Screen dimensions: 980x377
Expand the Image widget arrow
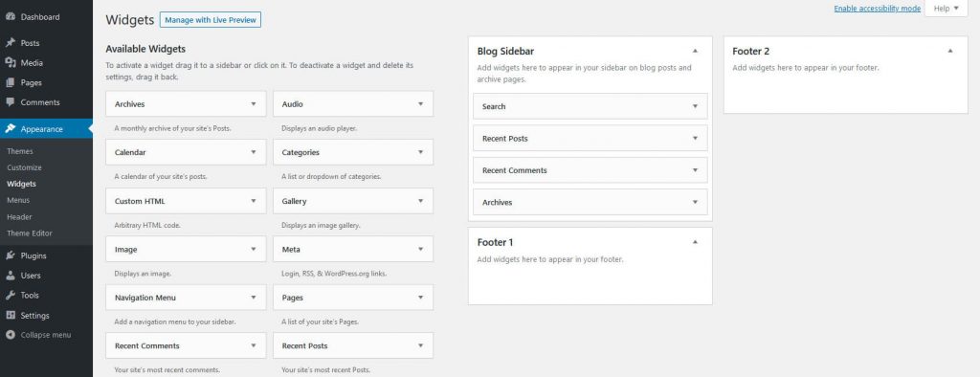pyautogui.click(x=253, y=249)
